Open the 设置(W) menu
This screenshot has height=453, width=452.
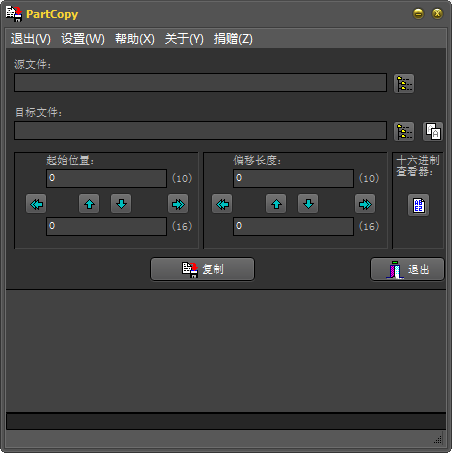[83, 39]
